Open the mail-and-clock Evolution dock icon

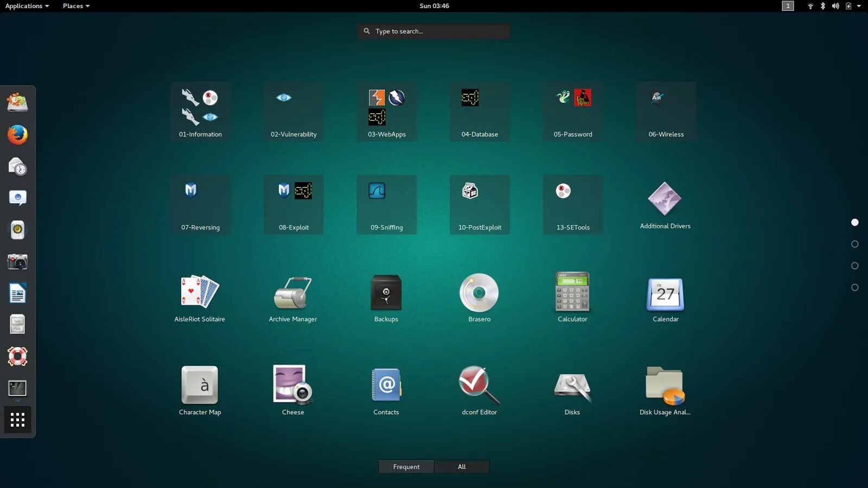point(17,166)
